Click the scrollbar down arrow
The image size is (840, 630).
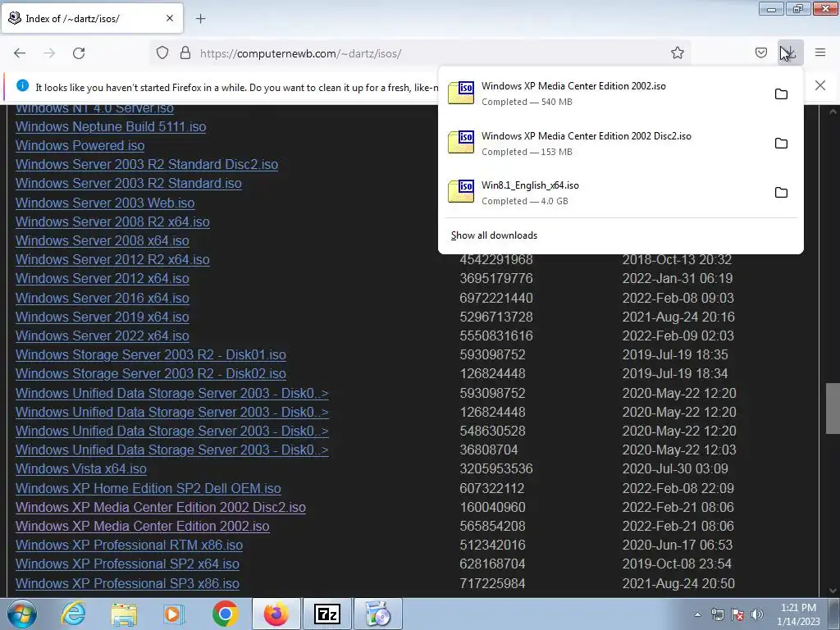[833, 591]
